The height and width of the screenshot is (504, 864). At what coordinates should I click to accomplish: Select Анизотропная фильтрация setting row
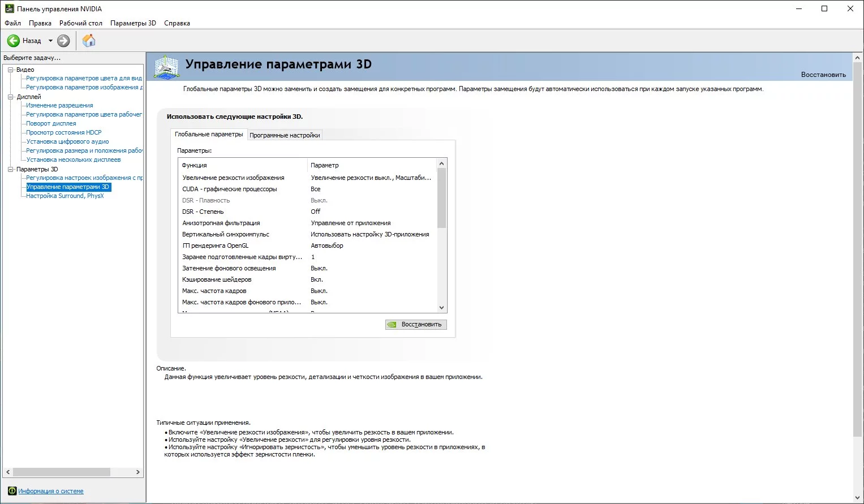pyautogui.click(x=308, y=223)
